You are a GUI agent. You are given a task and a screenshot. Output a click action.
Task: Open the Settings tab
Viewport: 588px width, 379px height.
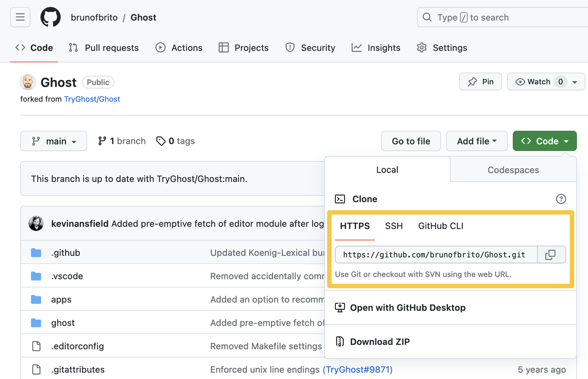(x=442, y=48)
